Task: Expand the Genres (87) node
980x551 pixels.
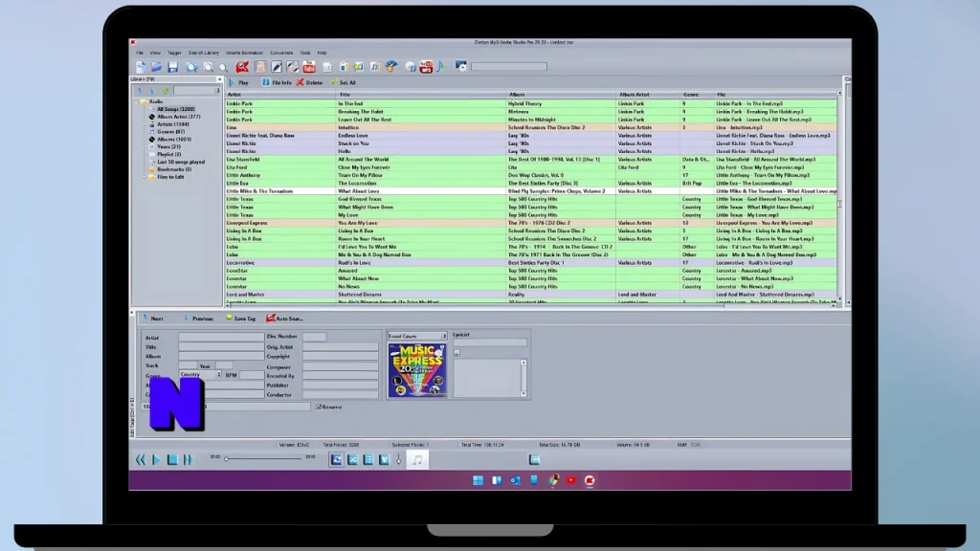Action: pos(145,132)
